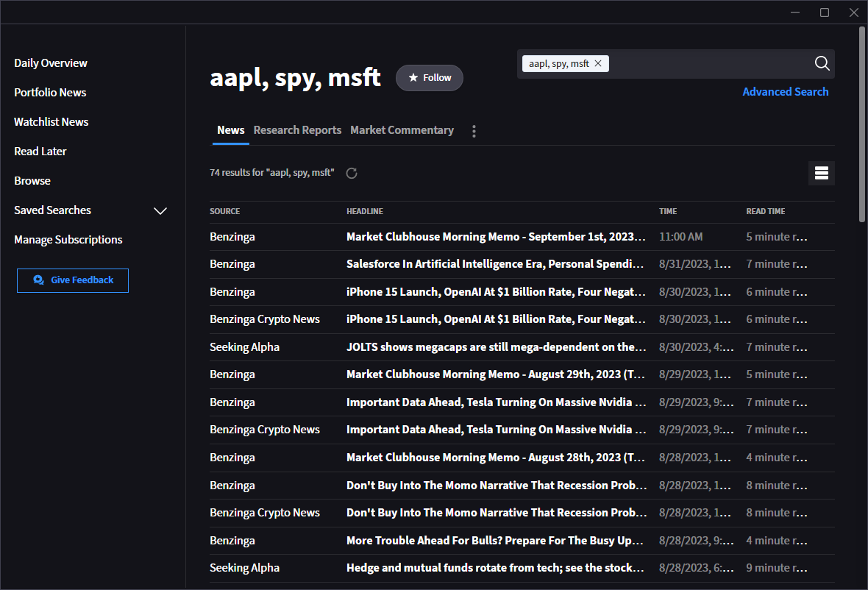Close the application window
Image resolution: width=868 pixels, height=590 pixels.
pos(853,13)
